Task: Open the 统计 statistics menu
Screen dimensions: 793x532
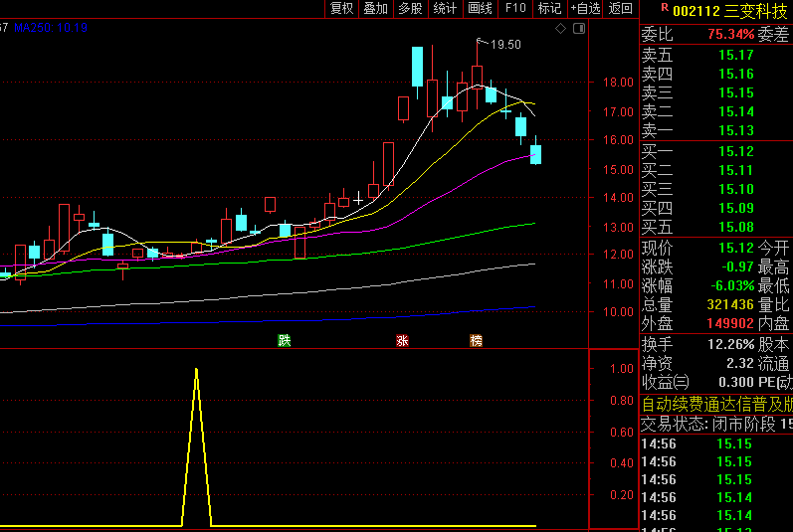Action: [x=445, y=9]
